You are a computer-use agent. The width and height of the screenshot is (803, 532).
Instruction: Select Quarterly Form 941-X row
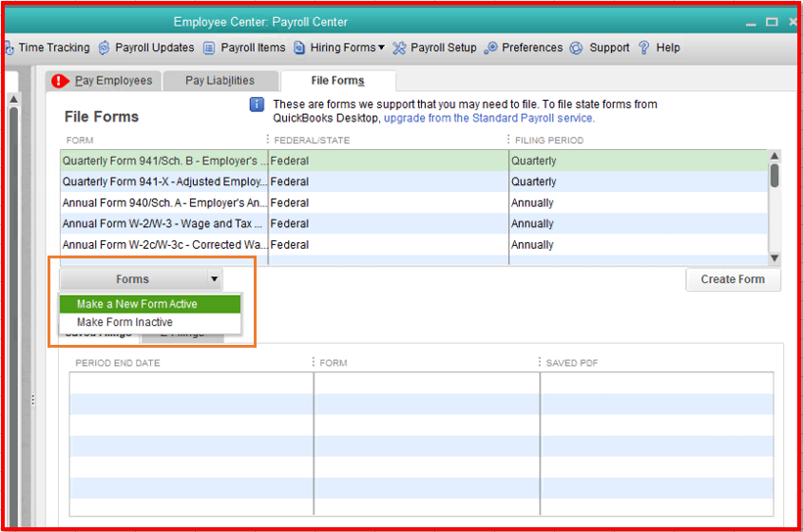tap(413, 181)
